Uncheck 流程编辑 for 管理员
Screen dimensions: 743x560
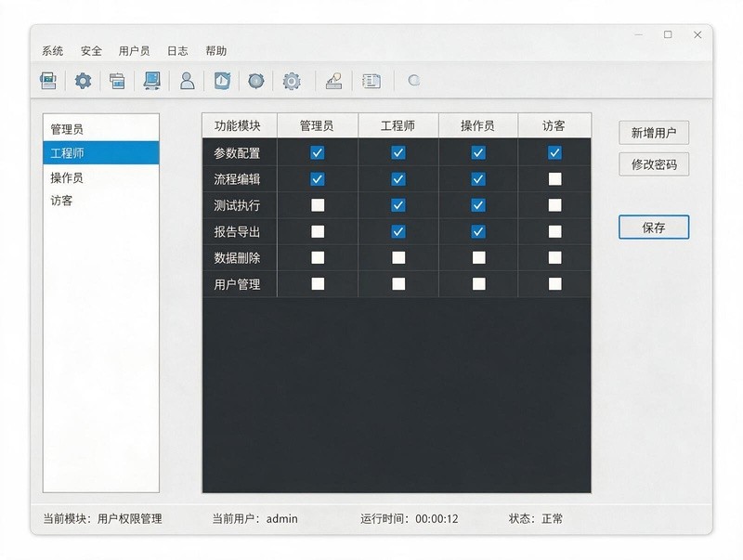[x=318, y=179]
